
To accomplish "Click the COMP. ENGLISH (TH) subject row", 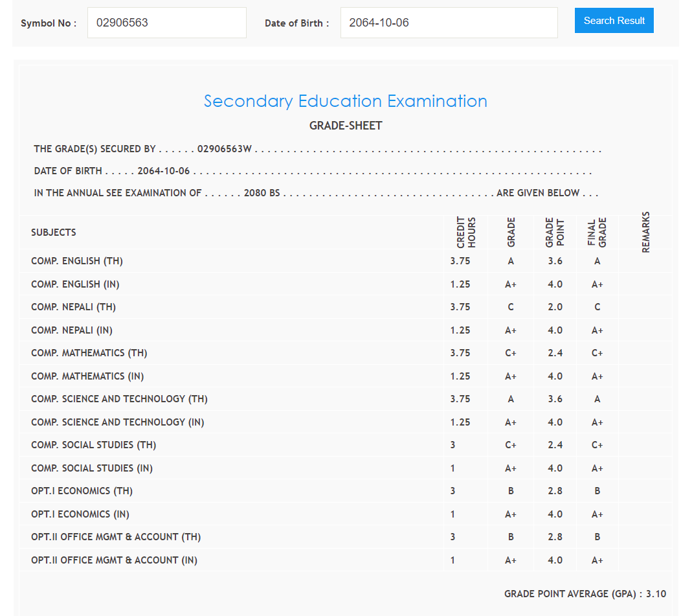I will pyautogui.click(x=77, y=261).
